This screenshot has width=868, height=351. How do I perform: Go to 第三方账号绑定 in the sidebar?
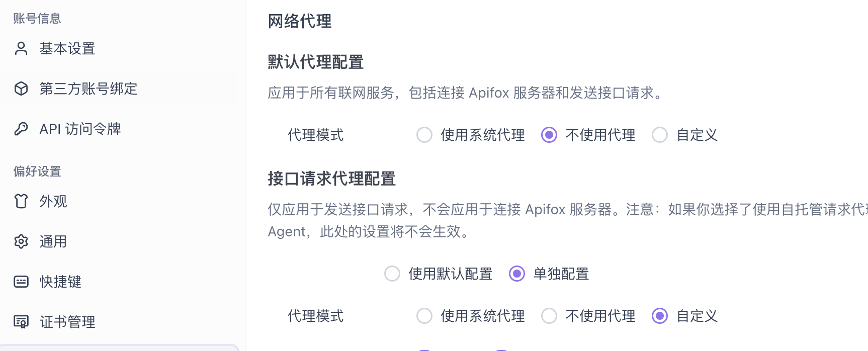[89, 89]
